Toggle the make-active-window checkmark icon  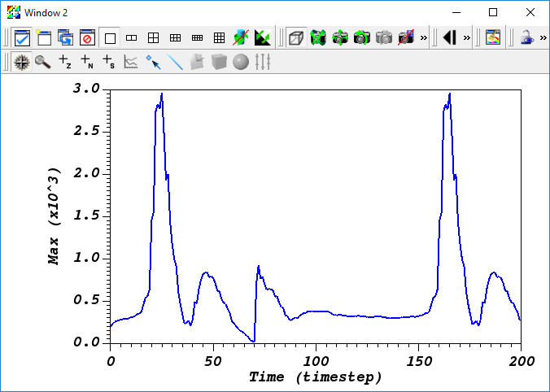pos(22,37)
